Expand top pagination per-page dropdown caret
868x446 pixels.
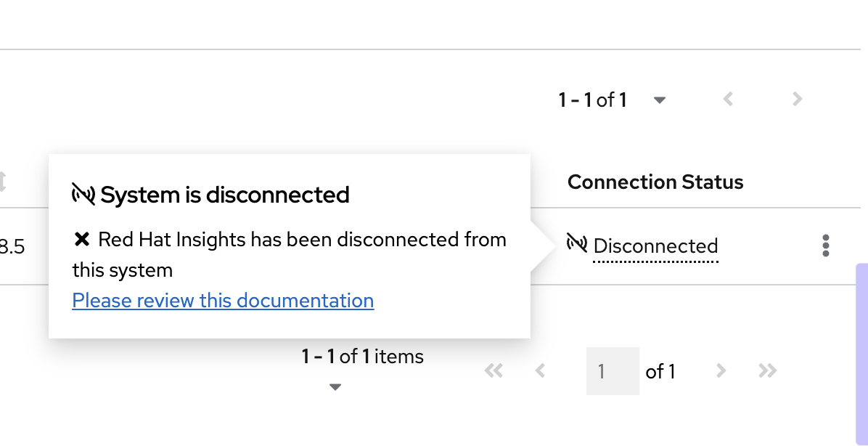(660, 100)
